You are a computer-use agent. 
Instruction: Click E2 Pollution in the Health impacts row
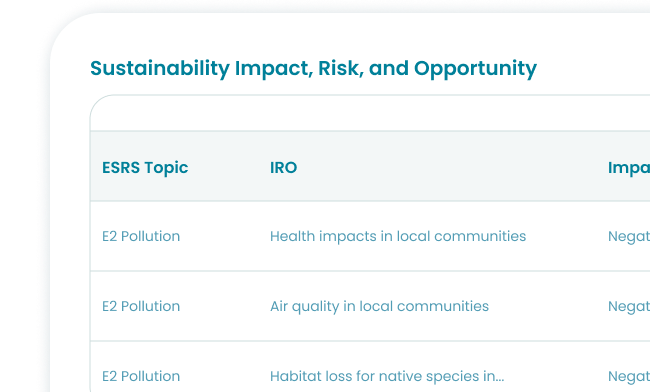(x=141, y=236)
